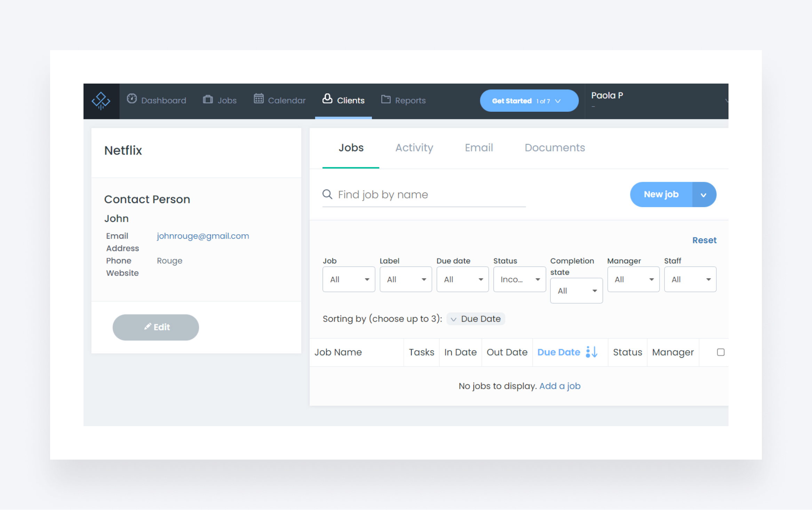Click the Find job by name field

[x=400, y=194]
